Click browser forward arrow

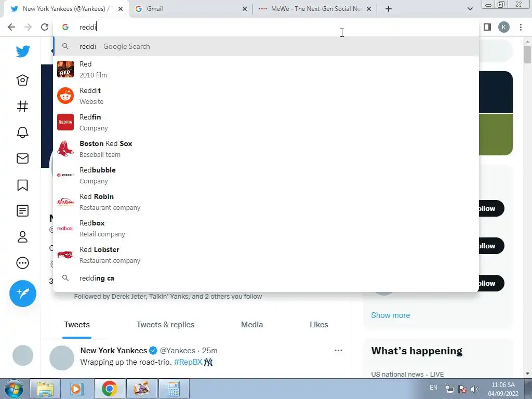point(28,27)
